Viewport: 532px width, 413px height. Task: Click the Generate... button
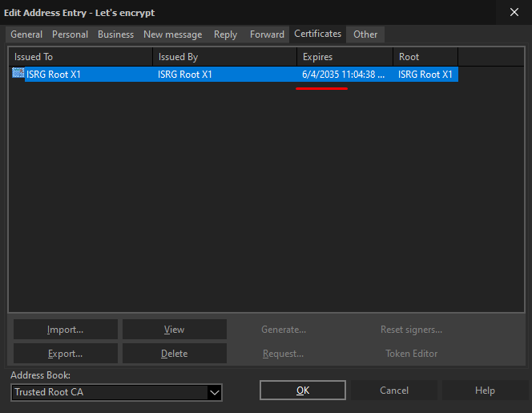click(x=284, y=329)
